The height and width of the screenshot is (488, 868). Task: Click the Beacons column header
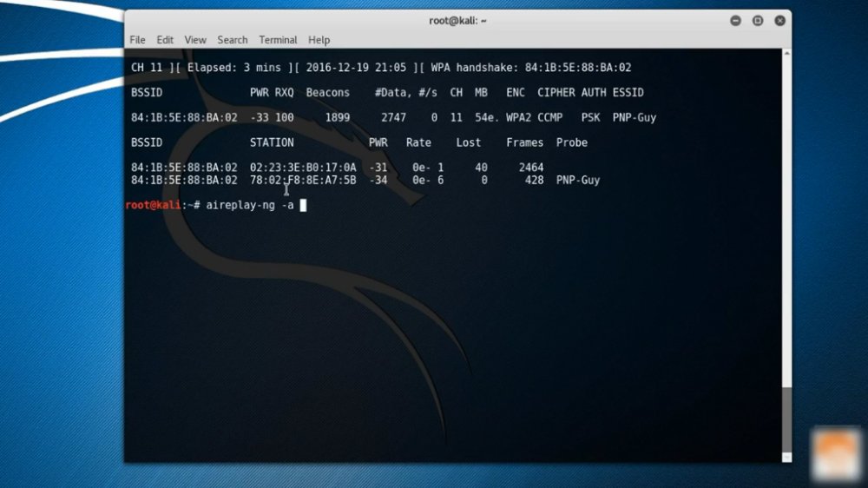pos(328,93)
